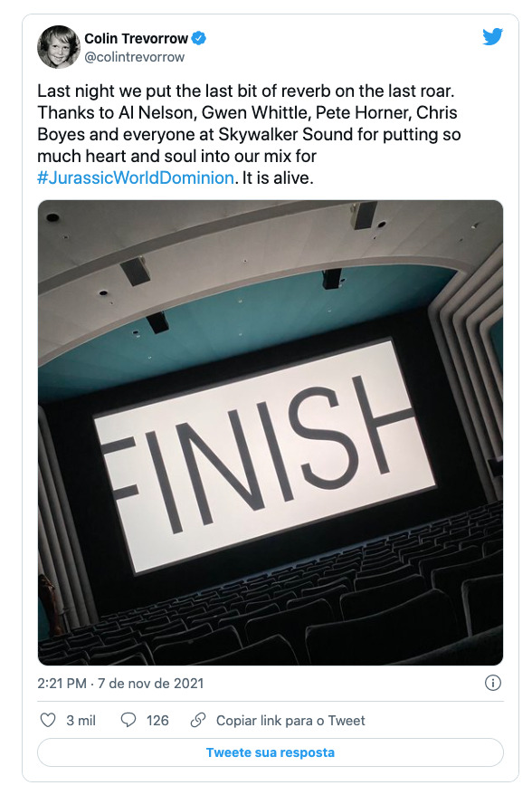
Task: Open the tweet info circle icon
Action: (492, 683)
